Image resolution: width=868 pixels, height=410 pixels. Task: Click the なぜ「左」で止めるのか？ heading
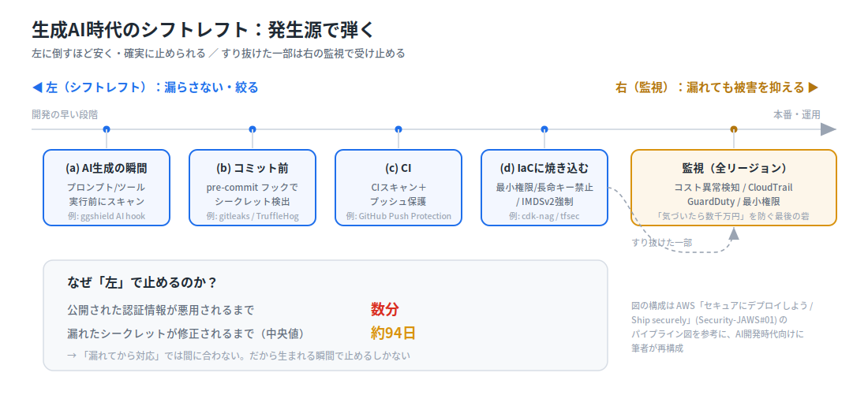[142, 283]
